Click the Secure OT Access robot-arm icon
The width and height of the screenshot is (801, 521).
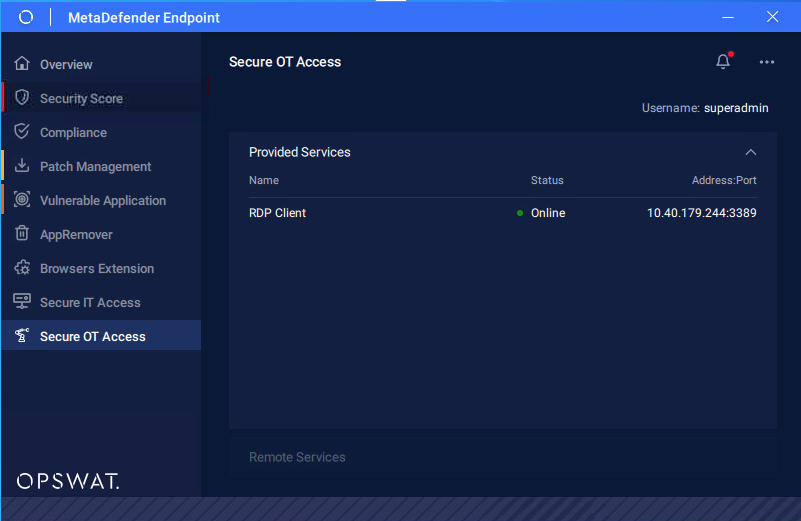pos(22,336)
